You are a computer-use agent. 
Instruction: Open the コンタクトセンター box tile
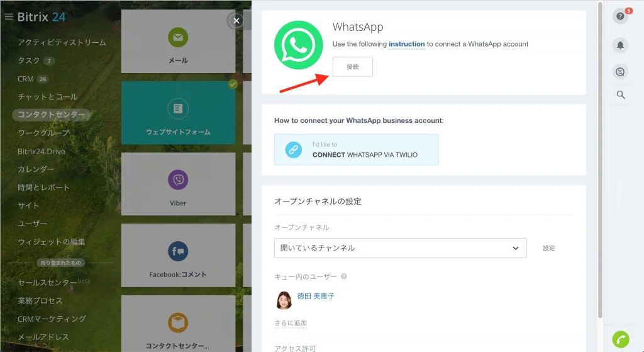[178, 324]
